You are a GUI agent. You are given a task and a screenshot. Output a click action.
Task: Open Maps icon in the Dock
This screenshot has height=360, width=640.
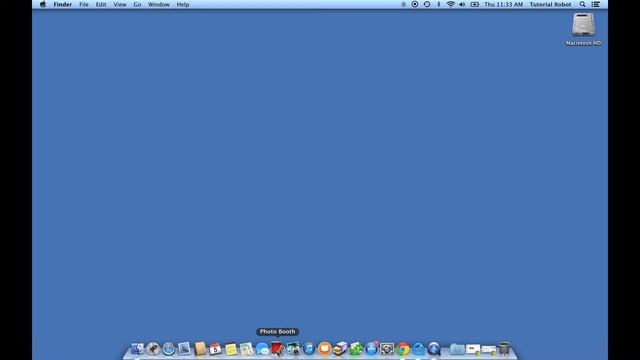pos(246,349)
